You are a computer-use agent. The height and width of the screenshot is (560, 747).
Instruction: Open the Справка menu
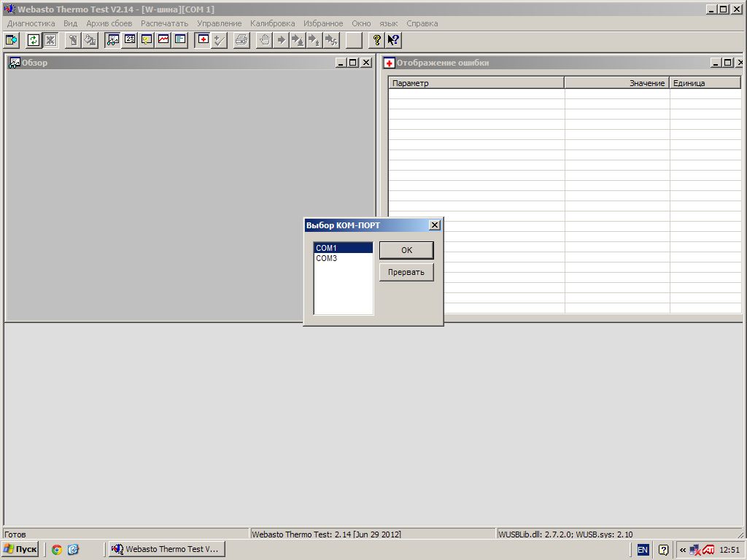pos(422,23)
